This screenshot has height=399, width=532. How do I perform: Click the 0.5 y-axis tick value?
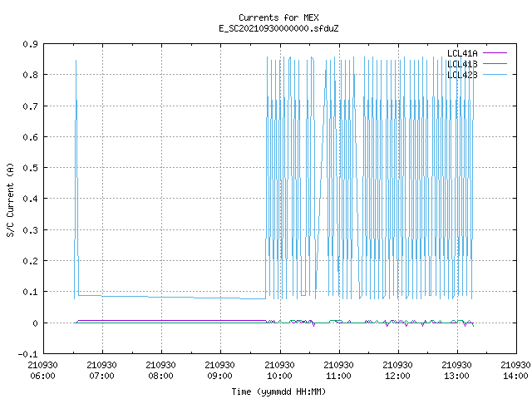30,168
